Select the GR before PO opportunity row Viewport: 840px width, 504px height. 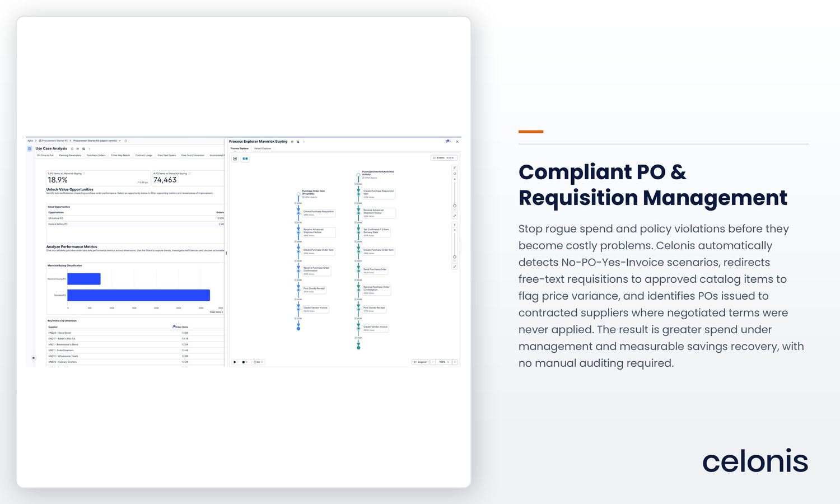coord(136,218)
